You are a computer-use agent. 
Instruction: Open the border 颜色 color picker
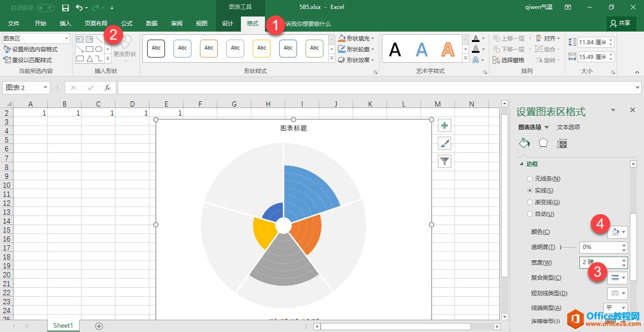click(x=618, y=232)
